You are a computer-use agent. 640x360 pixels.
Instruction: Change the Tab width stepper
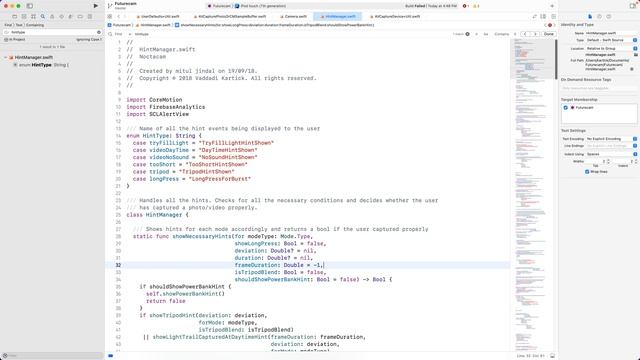click(x=608, y=162)
